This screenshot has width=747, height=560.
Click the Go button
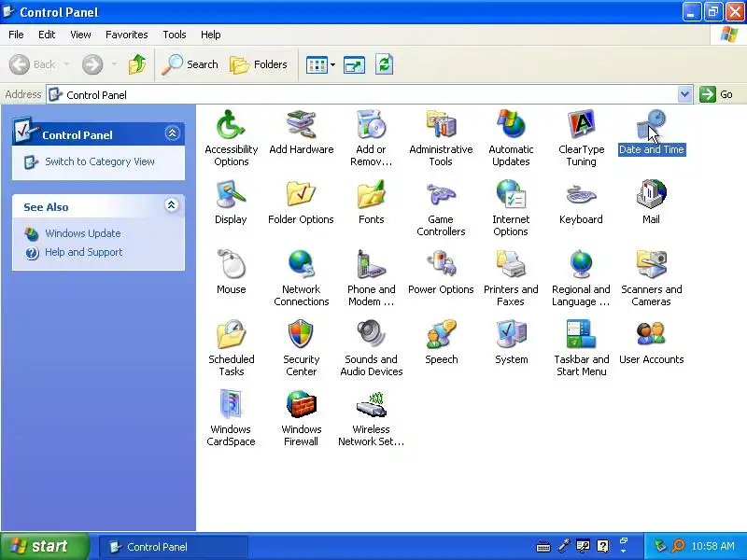pos(716,94)
